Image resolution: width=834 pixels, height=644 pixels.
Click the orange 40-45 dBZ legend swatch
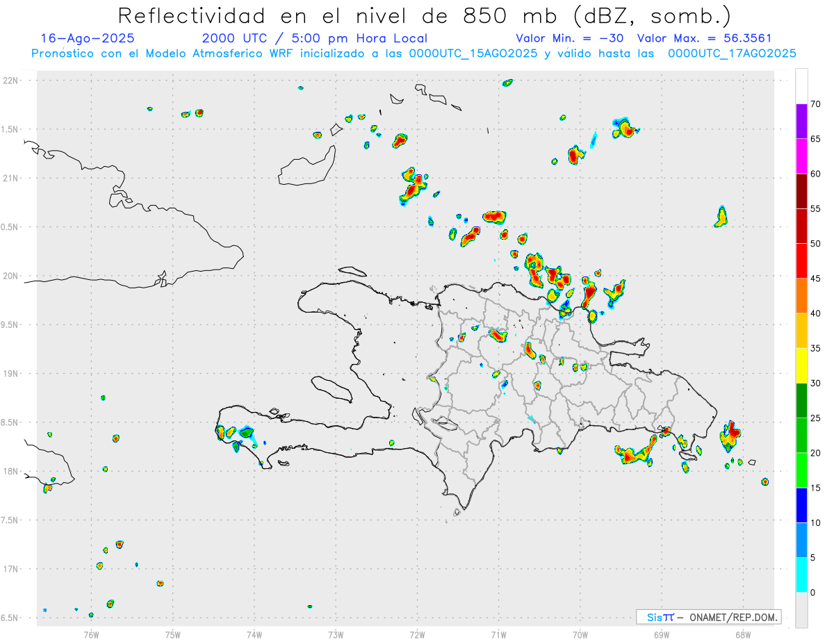click(801, 295)
